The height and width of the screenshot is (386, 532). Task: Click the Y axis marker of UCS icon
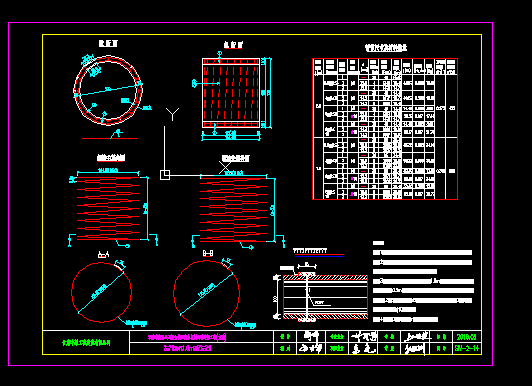(172, 114)
